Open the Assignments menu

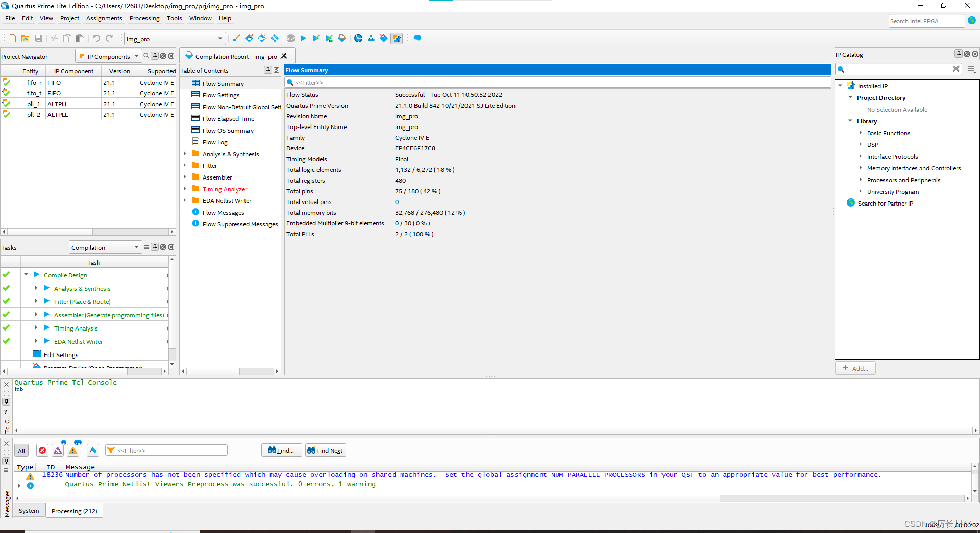[x=104, y=18]
